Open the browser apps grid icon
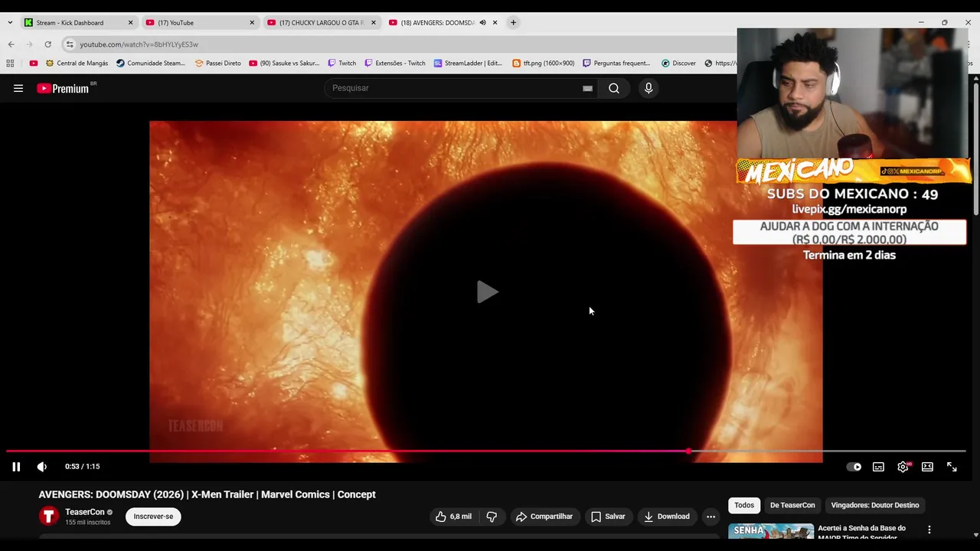The width and height of the screenshot is (980, 551). 10,64
